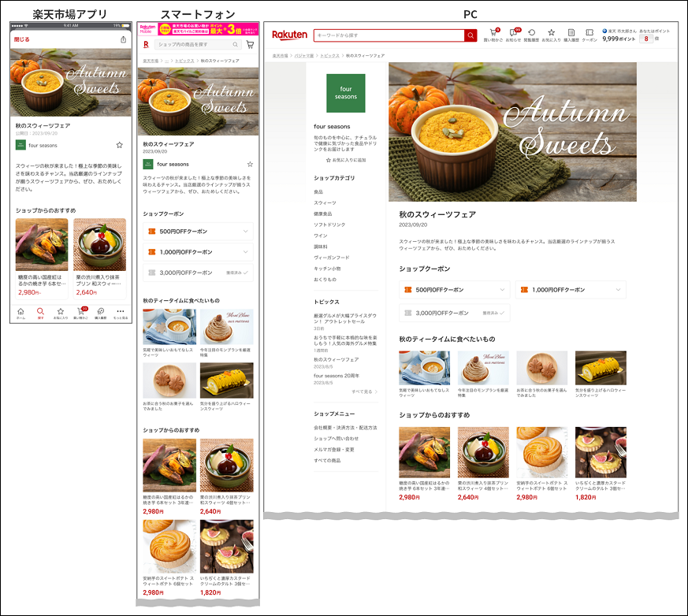The width and height of the screenshot is (688, 616).
Task: Click the クーポン icon in PC header
Action: (x=589, y=34)
